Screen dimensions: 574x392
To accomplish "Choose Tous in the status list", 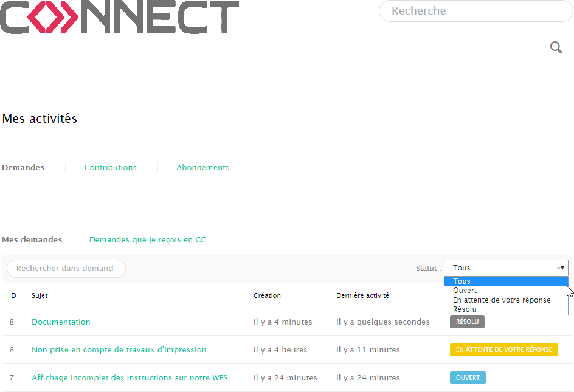I will (462, 281).
